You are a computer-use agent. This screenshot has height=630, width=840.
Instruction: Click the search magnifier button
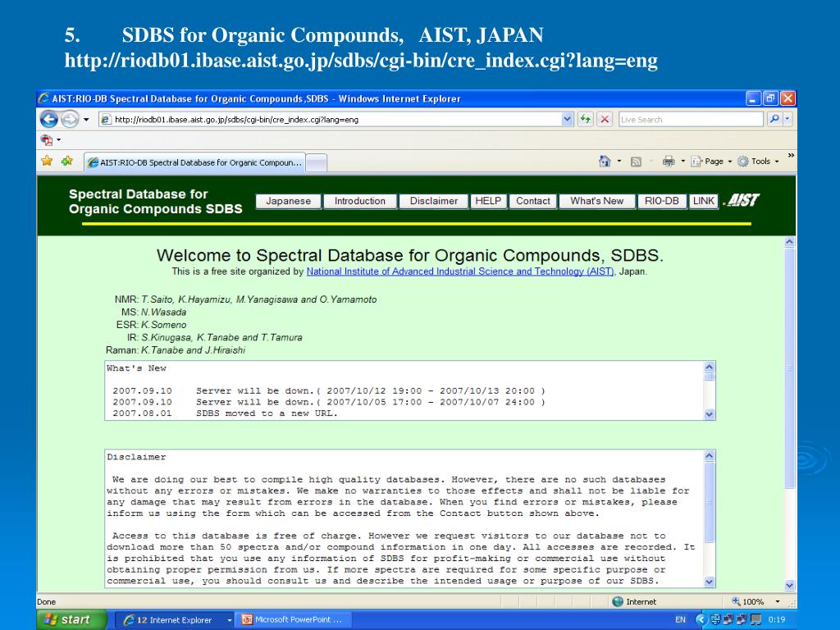click(774, 119)
